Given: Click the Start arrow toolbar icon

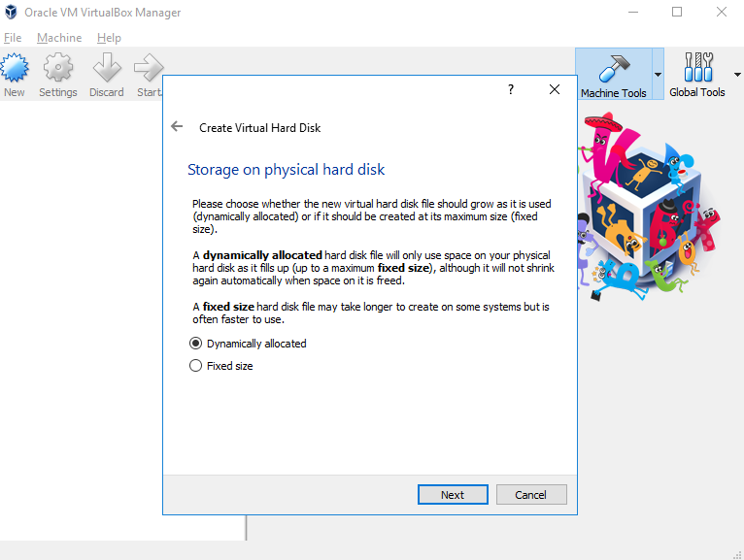Looking at the screenshot, I should click(149, 68).
